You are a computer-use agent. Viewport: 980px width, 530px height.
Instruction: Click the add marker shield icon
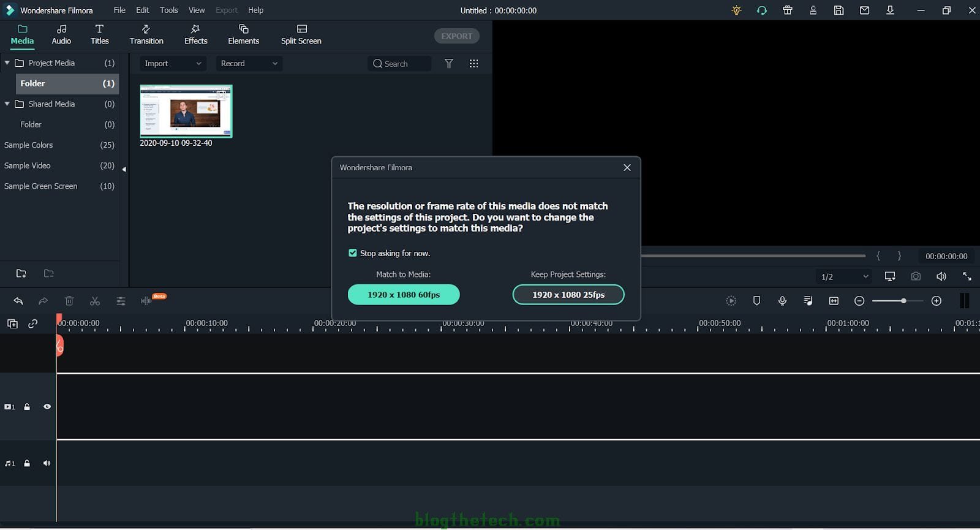(756, 301)
